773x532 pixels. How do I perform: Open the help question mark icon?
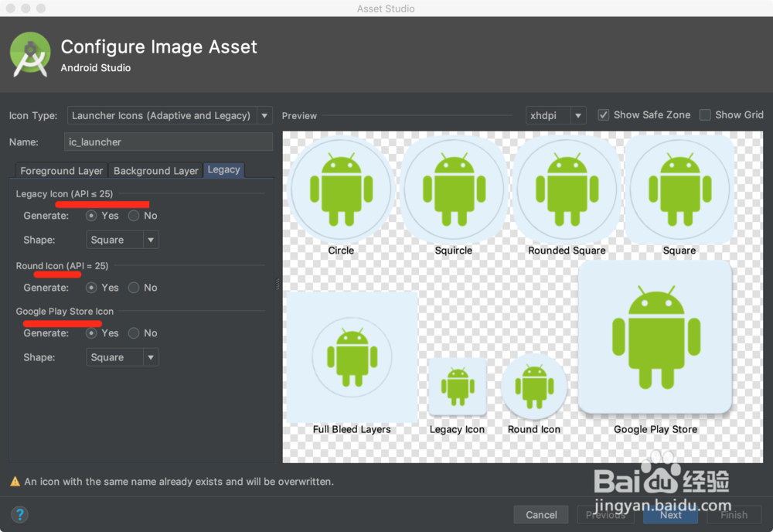[x=19, y=515]
